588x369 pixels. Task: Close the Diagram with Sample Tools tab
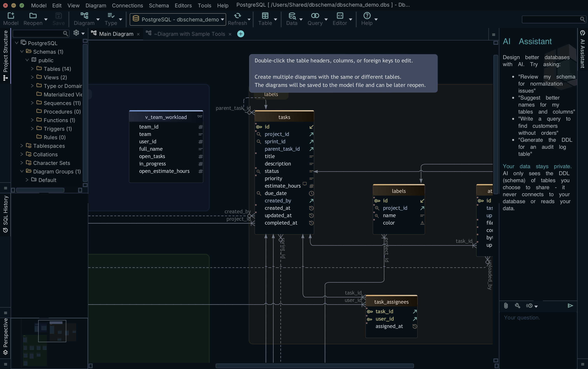tap(230, 34)
